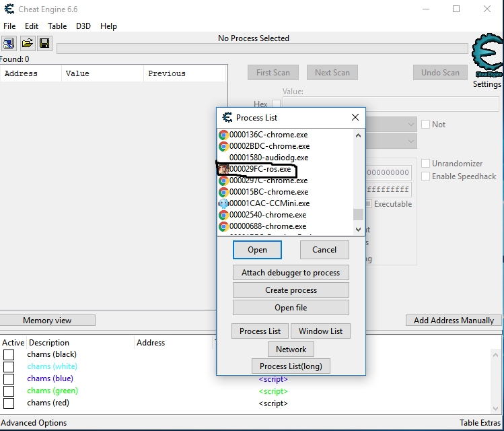Click Cheat Engine icon in Process List title
Image resolution: width=504 pixels, height=431 pixels.
point(227,117)
